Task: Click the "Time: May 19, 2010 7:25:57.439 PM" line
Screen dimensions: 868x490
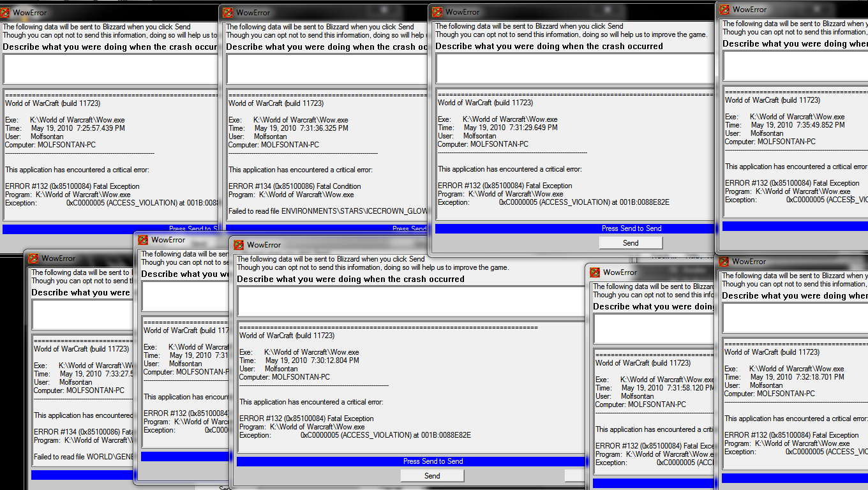Action: pos(65,128)
